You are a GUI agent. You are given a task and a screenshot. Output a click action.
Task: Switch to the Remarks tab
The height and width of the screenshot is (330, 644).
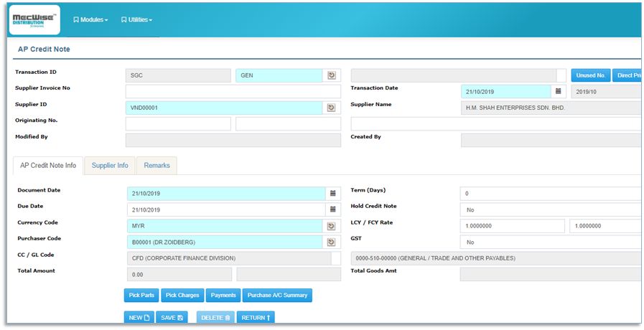(157, 166)
